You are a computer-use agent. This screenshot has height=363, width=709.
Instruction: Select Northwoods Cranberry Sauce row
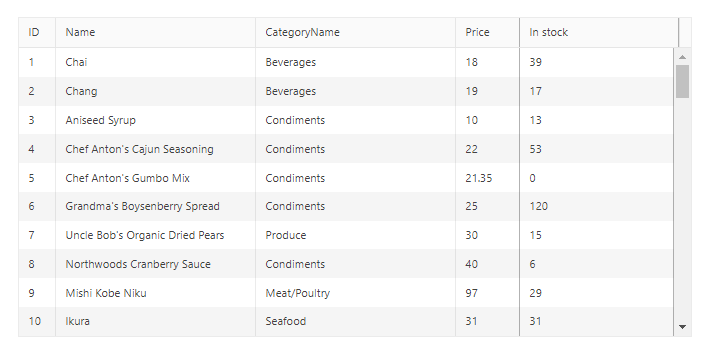pos(346,264)
